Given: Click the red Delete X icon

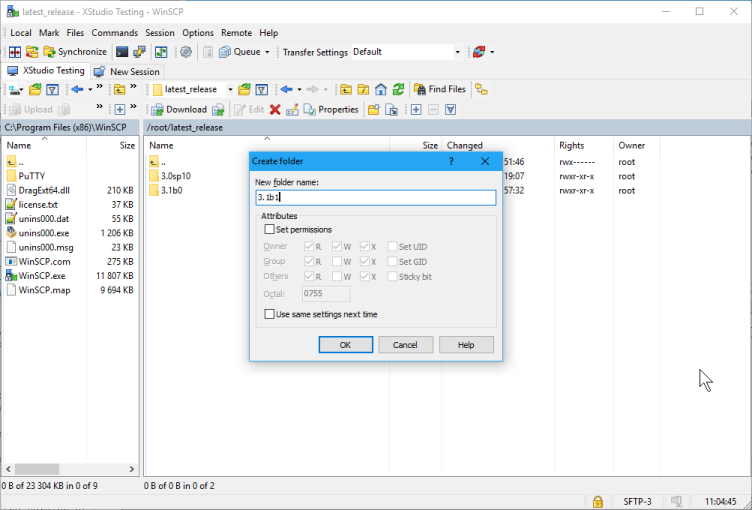Looking at the screenshot, I should (x=275, y=110).
